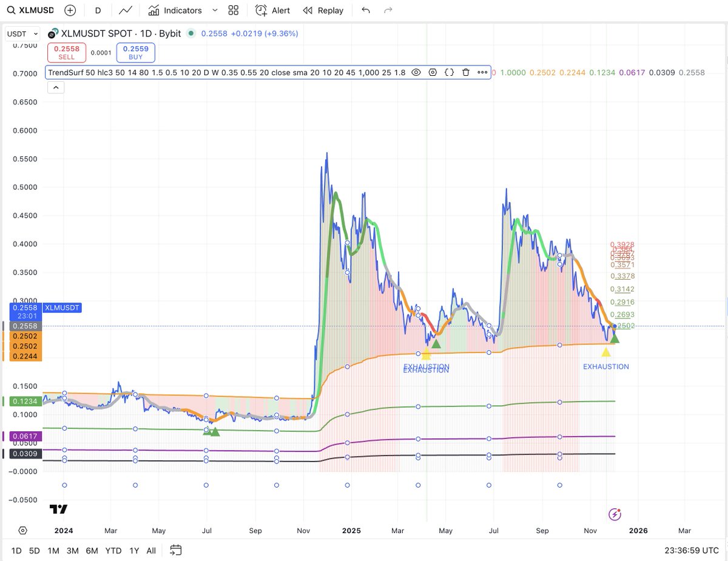Hide TrendSurf indicator using the eye icon
728x561 pixels.
pos(416,72)
